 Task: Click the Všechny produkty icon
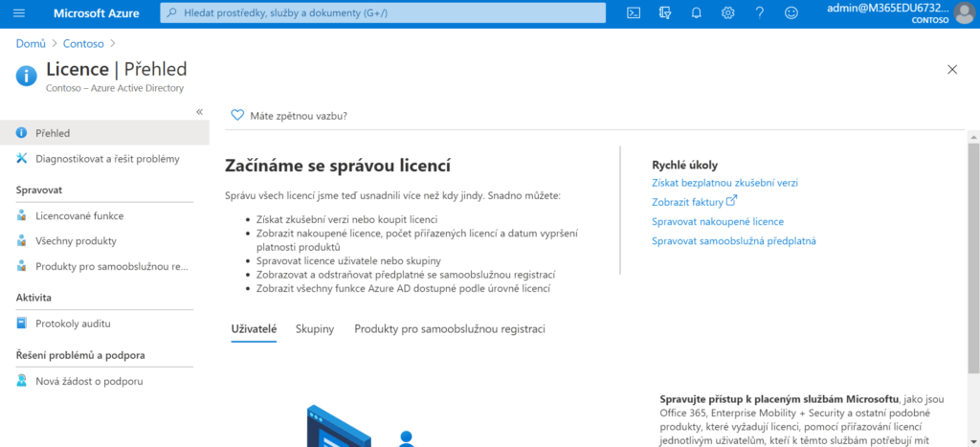coord(22,240)
